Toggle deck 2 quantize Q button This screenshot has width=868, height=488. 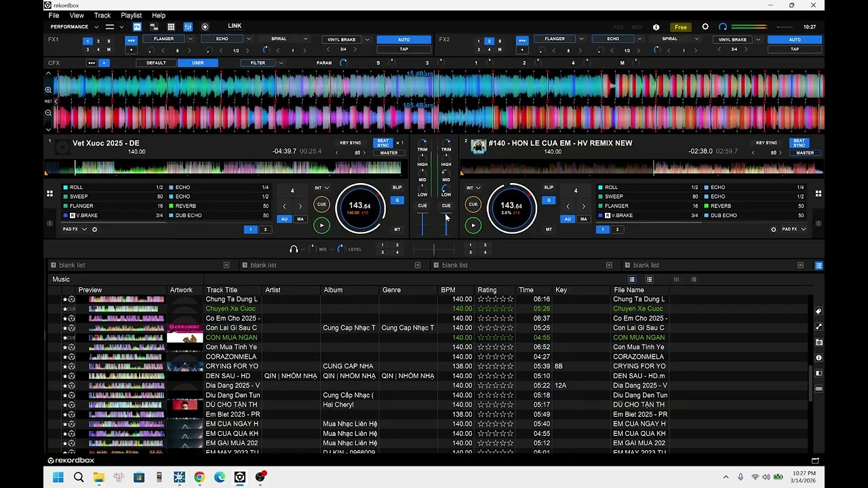549,200
